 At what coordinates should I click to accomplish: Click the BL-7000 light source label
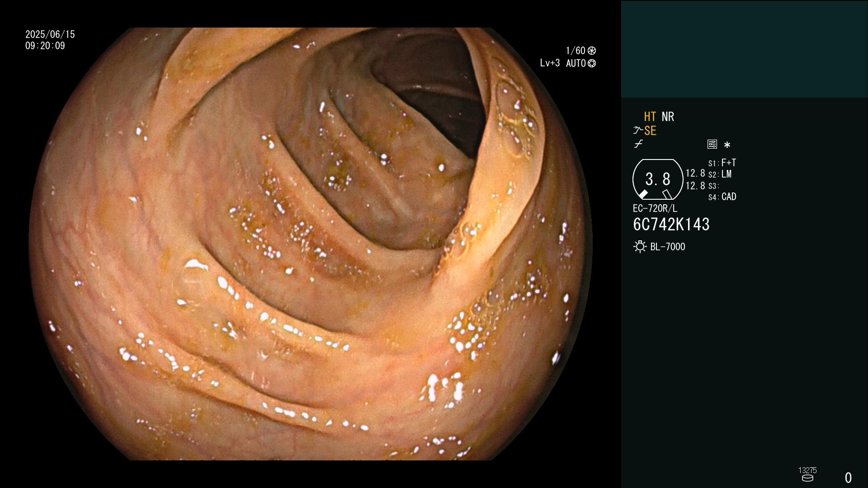(x=668, y=247)
